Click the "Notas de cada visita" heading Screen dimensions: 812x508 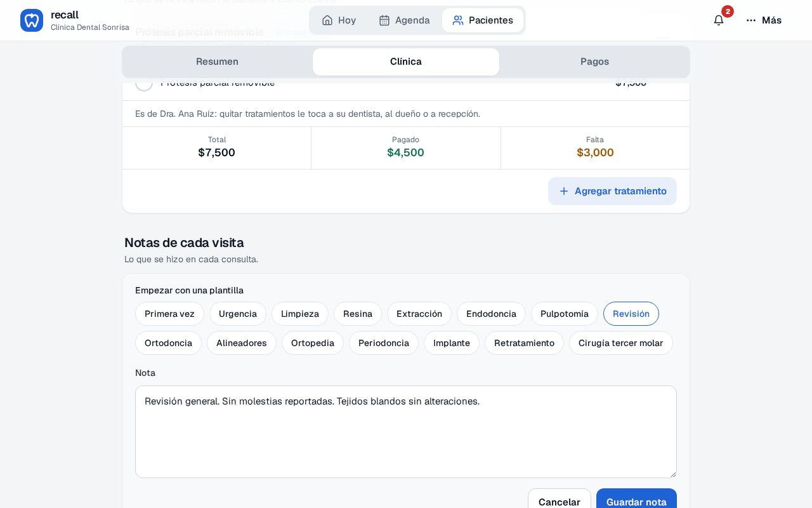[x=184, y=243]
